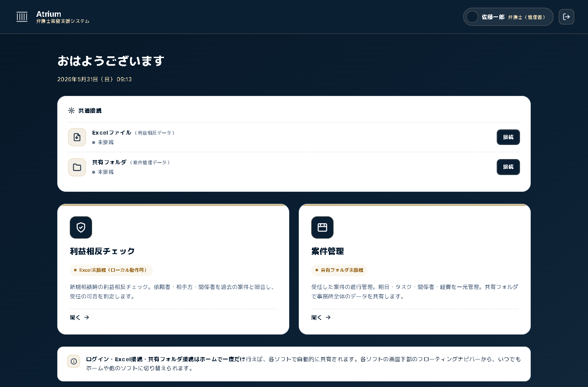Click the 利益相反チェック shield icon

(x=81, y=227)
